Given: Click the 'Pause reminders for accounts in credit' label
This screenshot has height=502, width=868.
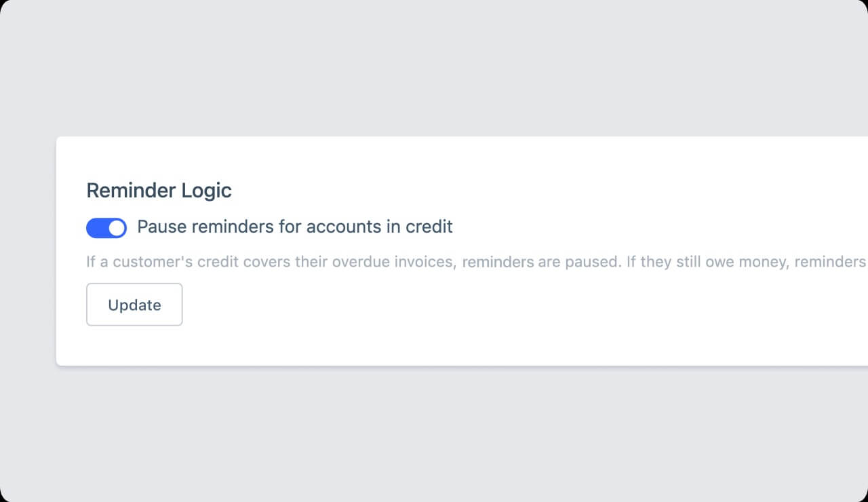Looking at the screenshot, I should click(294, 227).
